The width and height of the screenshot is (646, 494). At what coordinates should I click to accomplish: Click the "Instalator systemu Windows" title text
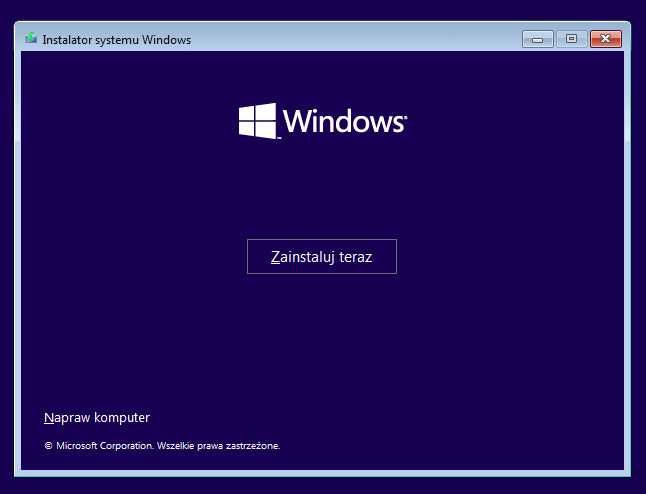pos(117,40)
